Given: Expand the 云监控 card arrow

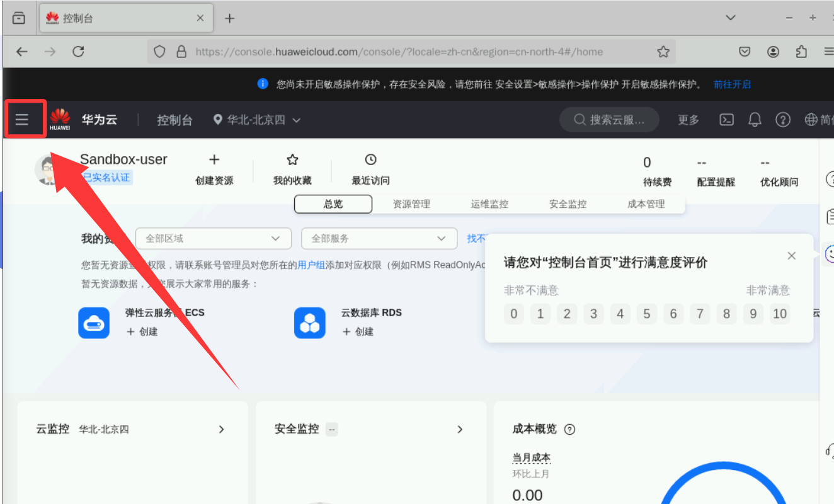Looking at the screenshot, I should coord(221,429).
